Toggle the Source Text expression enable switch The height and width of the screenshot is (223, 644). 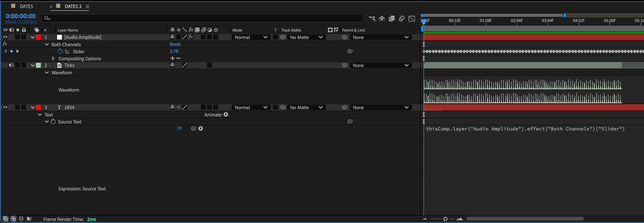point(180,128)
